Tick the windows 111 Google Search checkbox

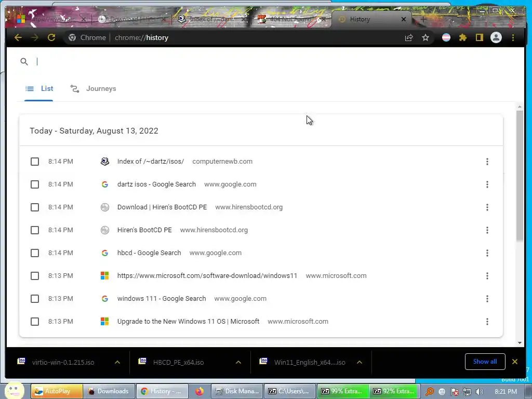point(35,299)
